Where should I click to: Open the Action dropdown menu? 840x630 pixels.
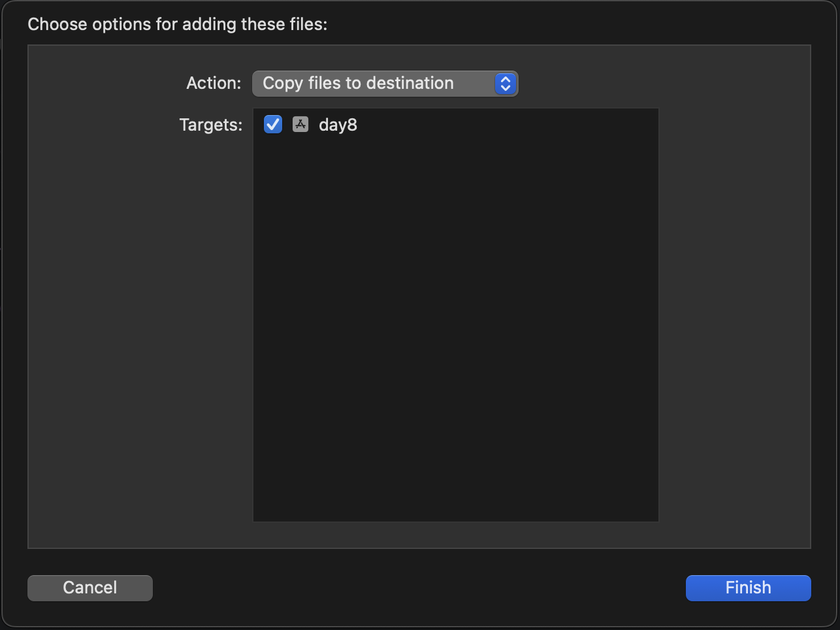(x=385, y=84)
